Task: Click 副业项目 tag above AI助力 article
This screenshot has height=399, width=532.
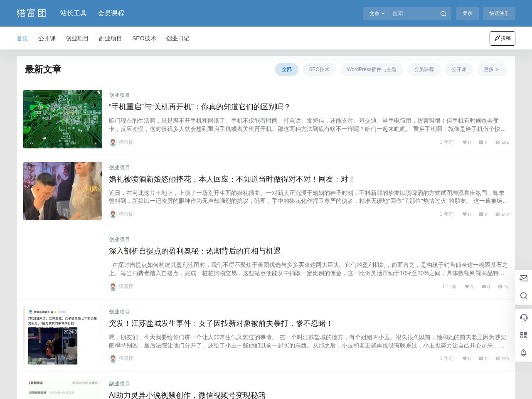Action: (119, 384)
